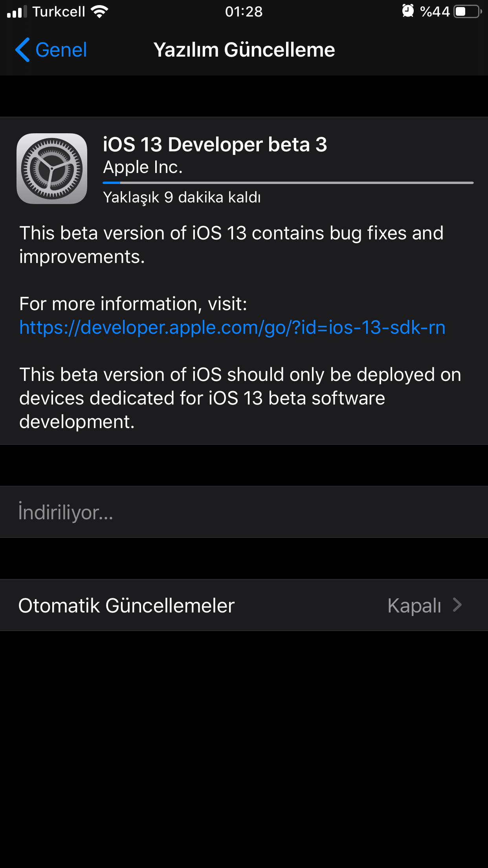The width and height of the screenshot is (488, 868).
Task: Go back to Genel settings
Action: point(51,50)
